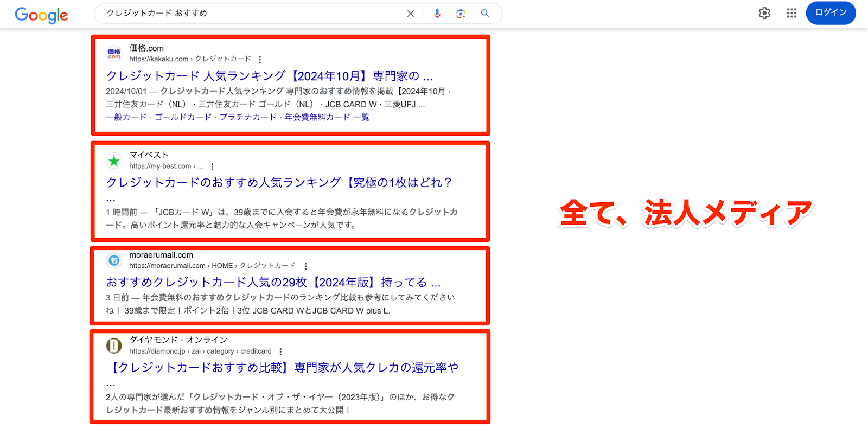Open the settings gear icon
Viewport: 868px width, 435px height.
point(764,13)
